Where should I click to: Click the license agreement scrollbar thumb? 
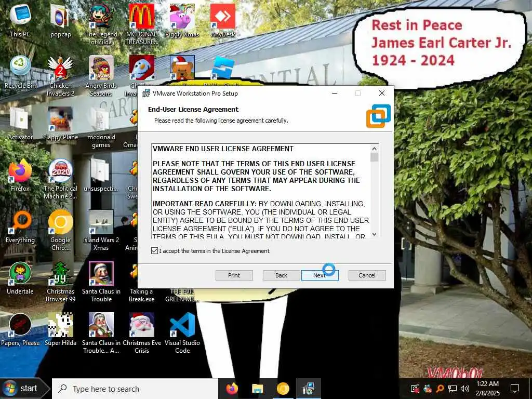pyautogui.click(x=374, y=157)
